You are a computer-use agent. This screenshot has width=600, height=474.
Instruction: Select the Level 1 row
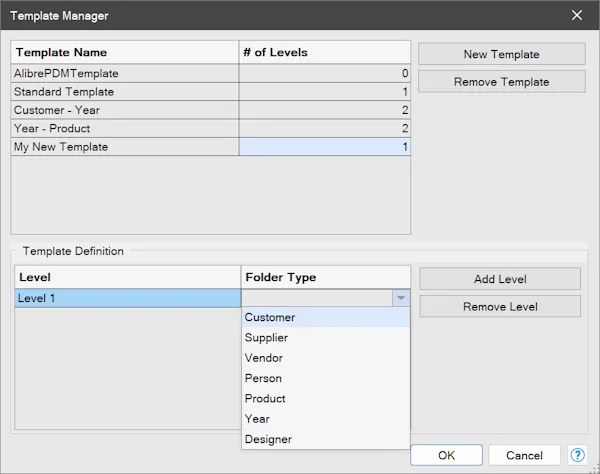pos(128,298)
